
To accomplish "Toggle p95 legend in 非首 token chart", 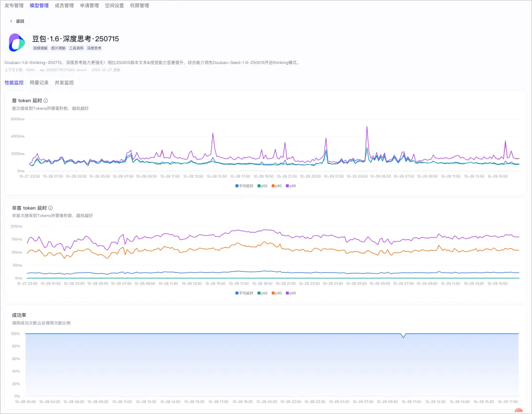I will (277, 293).
